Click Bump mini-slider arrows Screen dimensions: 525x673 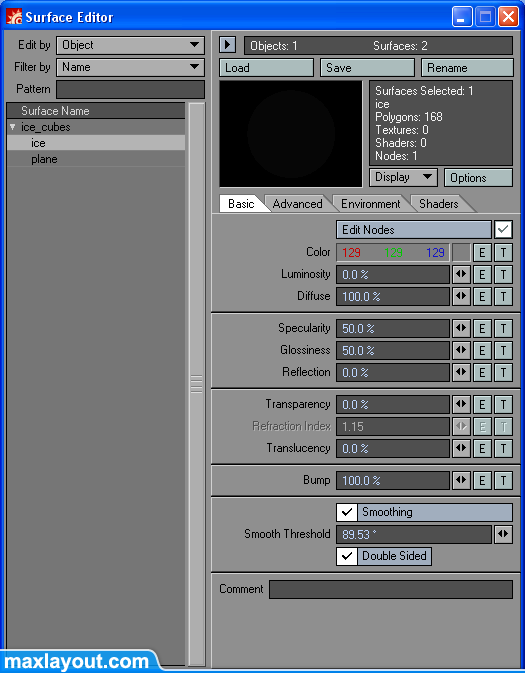(461, 481)
